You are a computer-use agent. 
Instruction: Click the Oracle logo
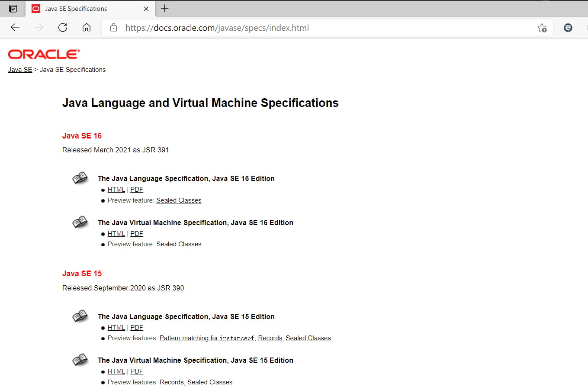(44, 54)
